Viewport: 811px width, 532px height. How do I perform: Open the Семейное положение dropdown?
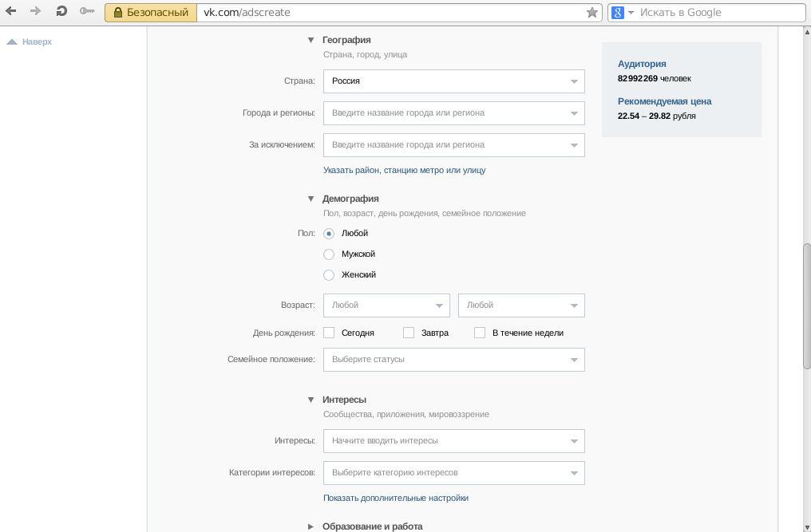[453, 360]
